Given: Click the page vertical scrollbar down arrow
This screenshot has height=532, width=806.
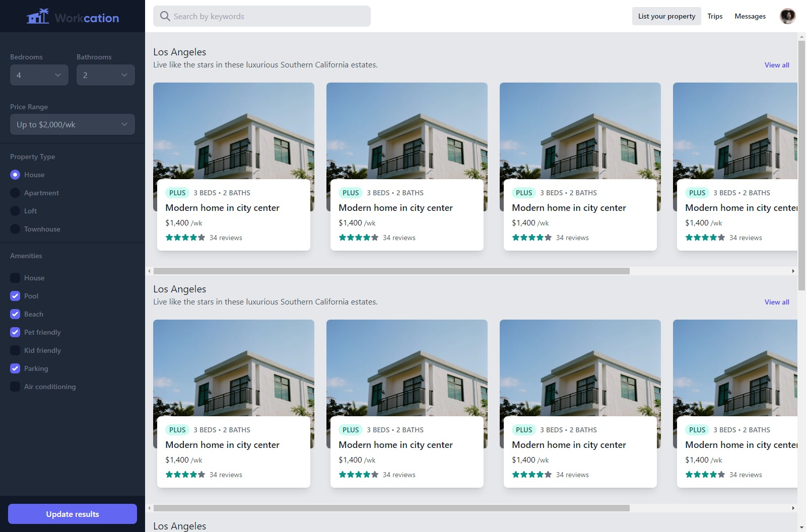Looking at the screenshot, I should [801, 527].
